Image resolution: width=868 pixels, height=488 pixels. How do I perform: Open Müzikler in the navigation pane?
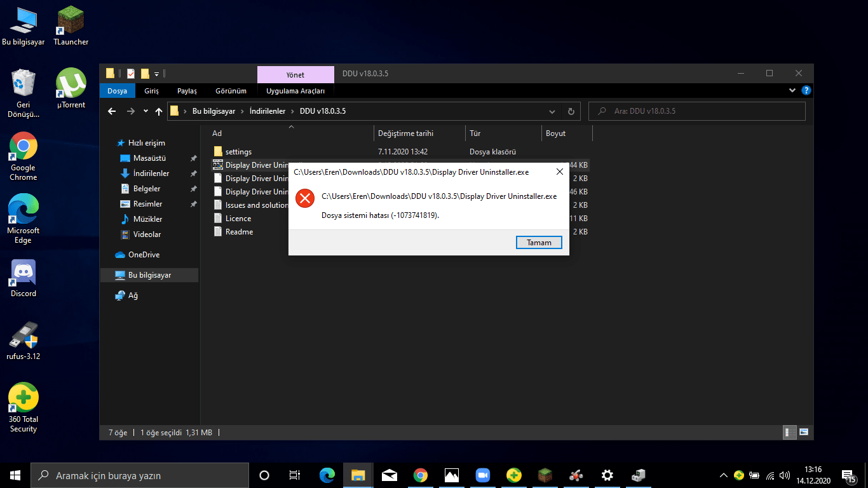(x=147, y=219)
